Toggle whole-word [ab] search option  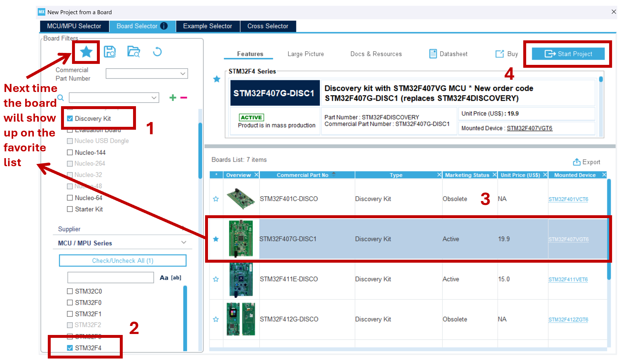176,278
